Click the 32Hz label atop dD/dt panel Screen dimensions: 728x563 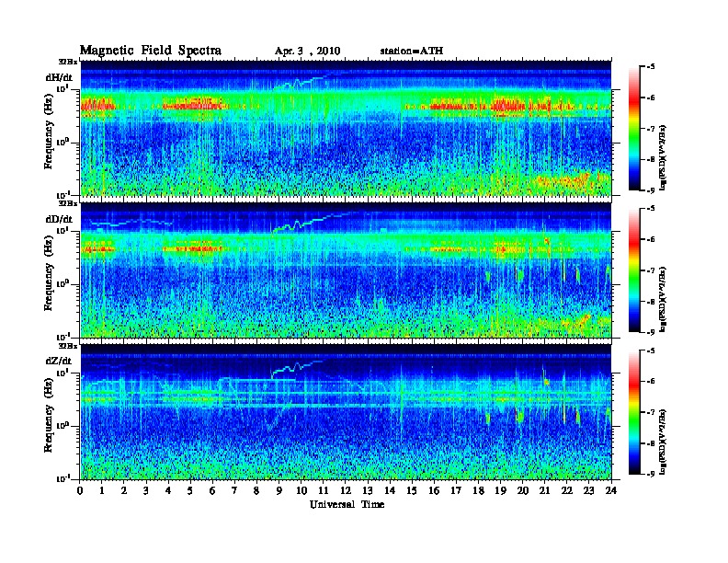coord(68,203)
